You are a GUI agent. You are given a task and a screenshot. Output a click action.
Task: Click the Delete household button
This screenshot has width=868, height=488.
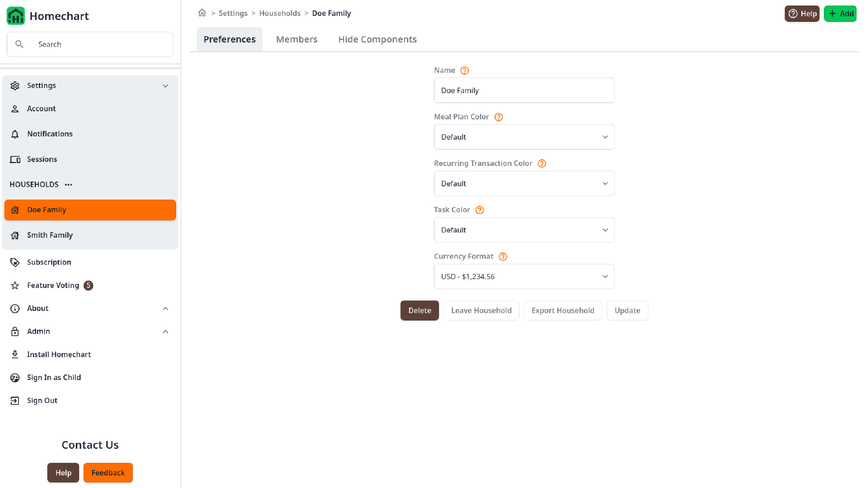coord(420,311)
